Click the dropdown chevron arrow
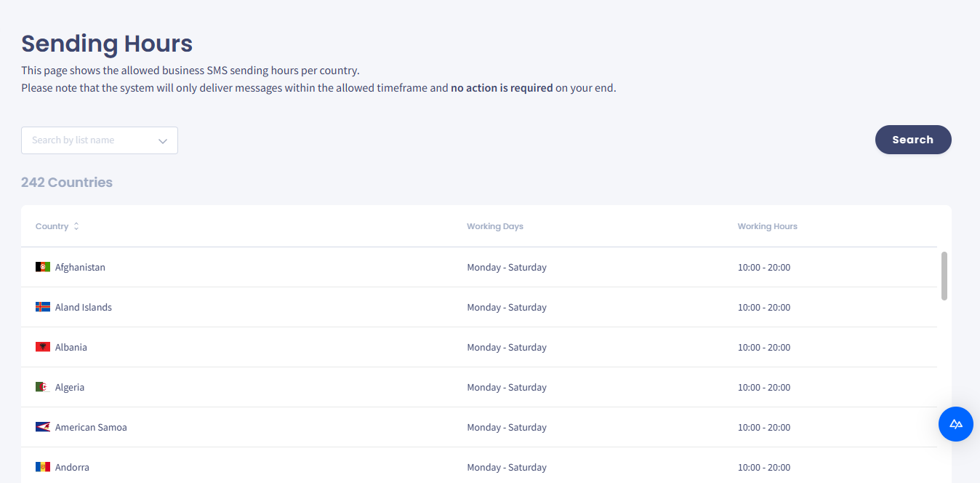The width and height of the screenshot is (980, 483). tap(163, 141)
